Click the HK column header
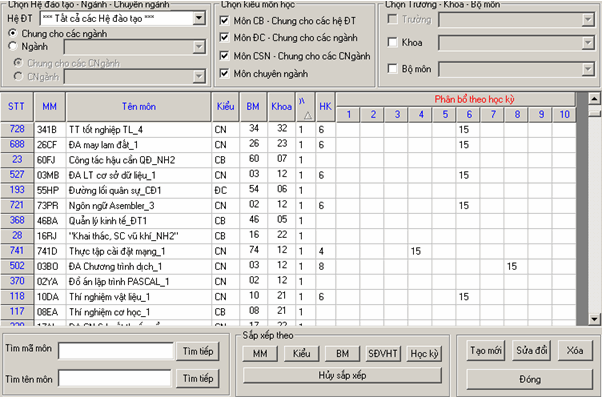This screenshot has width=602, height=399. 325,107
